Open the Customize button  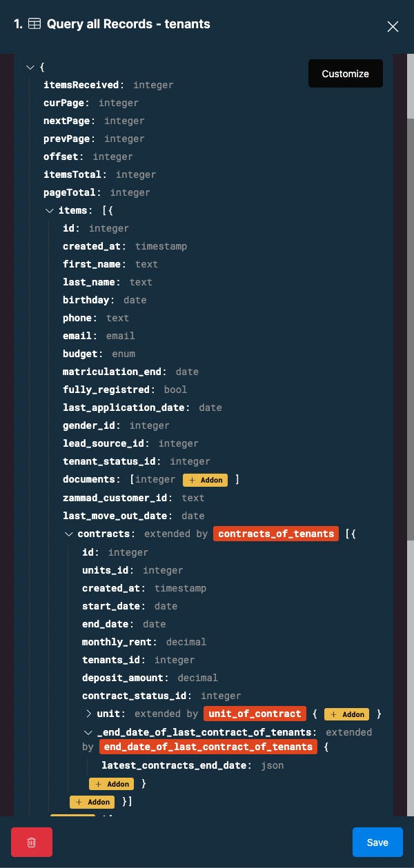click(x=346, y=74)
